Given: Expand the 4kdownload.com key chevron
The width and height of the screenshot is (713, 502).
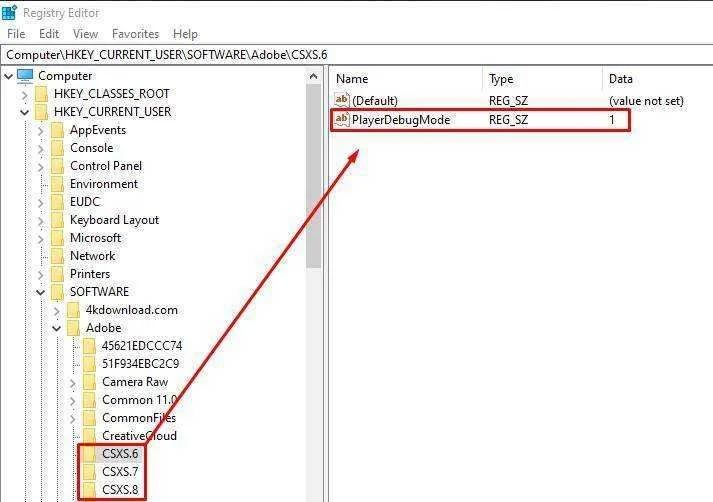Looking at the screenshot, I should coord(56,311).
